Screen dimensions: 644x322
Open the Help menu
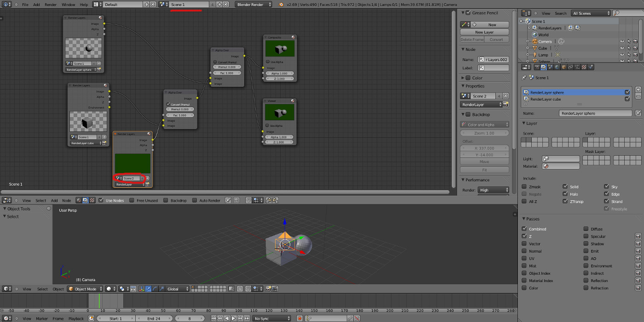[x=84, y=4]
